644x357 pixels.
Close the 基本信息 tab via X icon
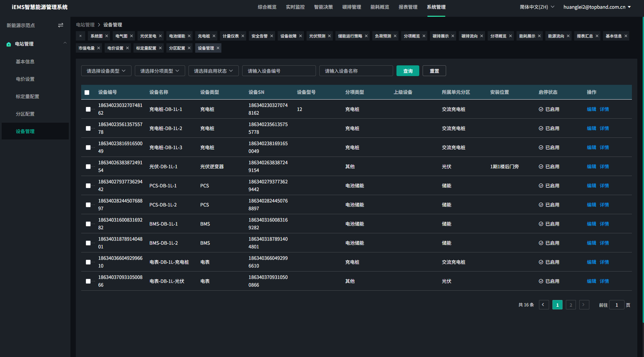click(626, 36)
